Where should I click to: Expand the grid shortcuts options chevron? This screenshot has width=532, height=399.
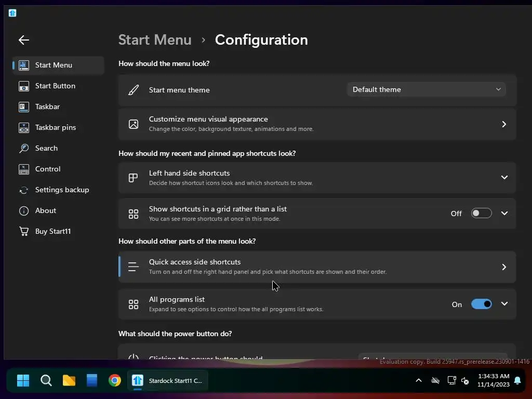[504, 214]
